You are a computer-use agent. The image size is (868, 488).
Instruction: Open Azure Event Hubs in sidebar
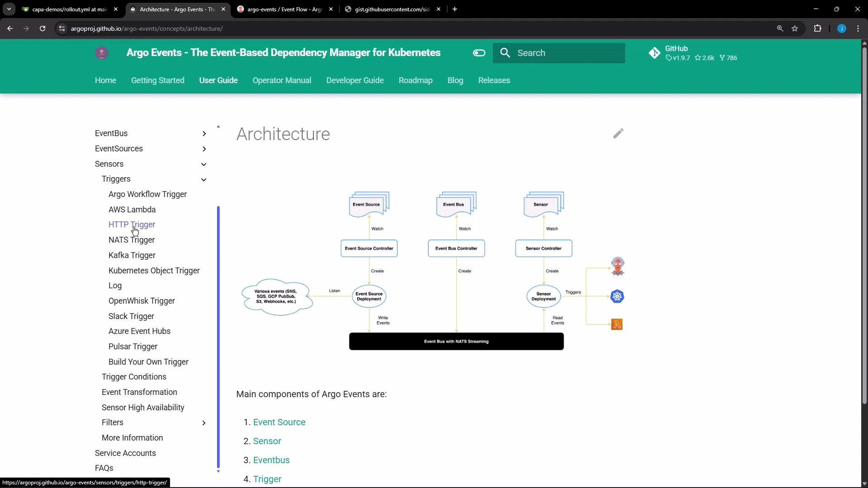click(139, 331)
